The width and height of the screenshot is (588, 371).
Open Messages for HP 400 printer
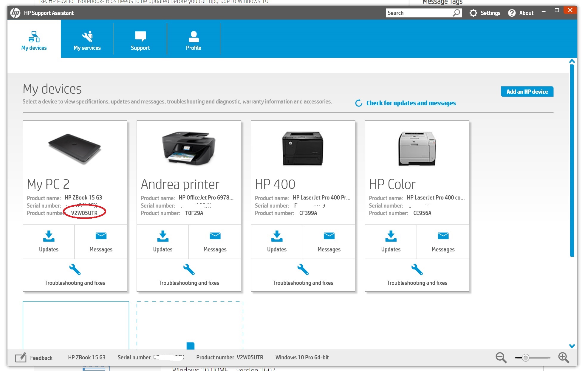pyautogui.click(x=329, y=241)
